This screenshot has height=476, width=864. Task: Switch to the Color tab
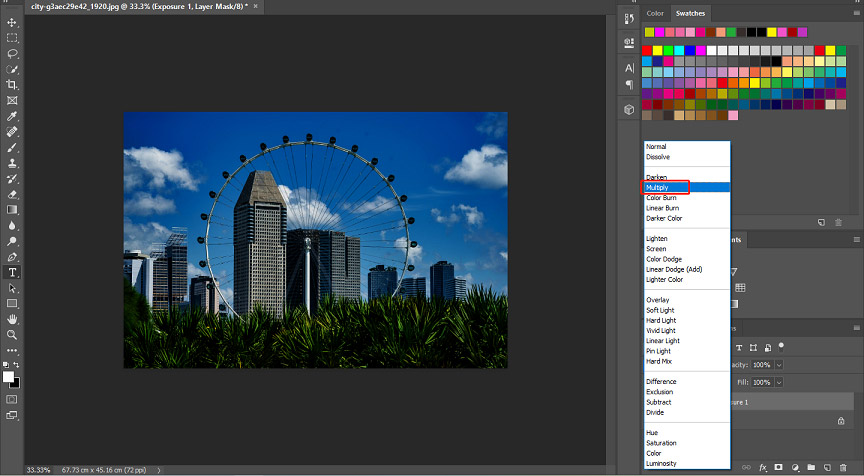tap(655, 13)
